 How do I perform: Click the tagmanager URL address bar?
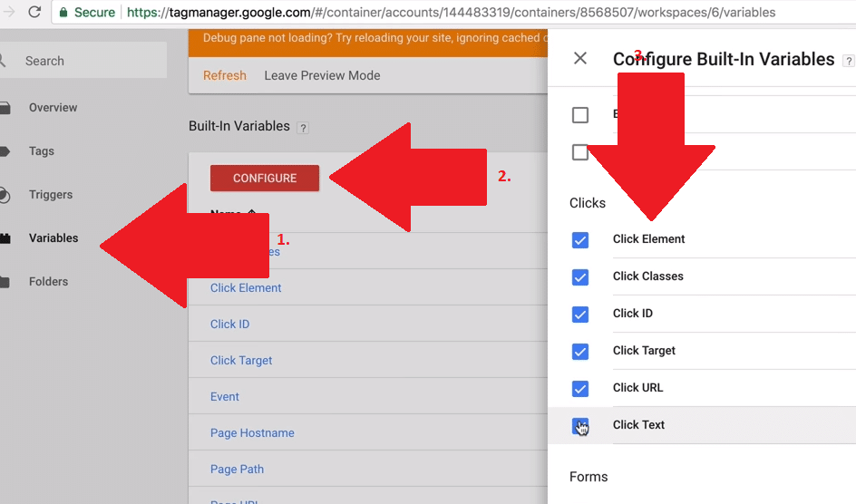click(451, 12)
